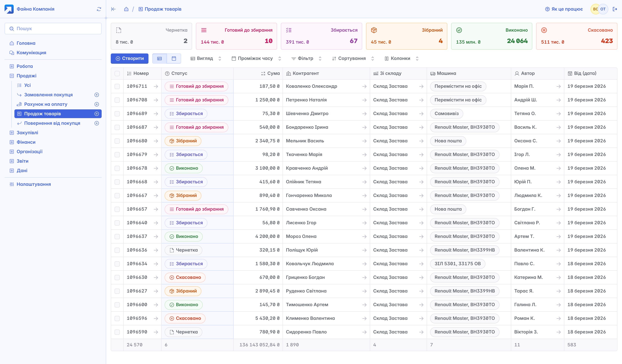
Task: Click plus icon next to Замовлення покупця
Action: pos(97,95)
